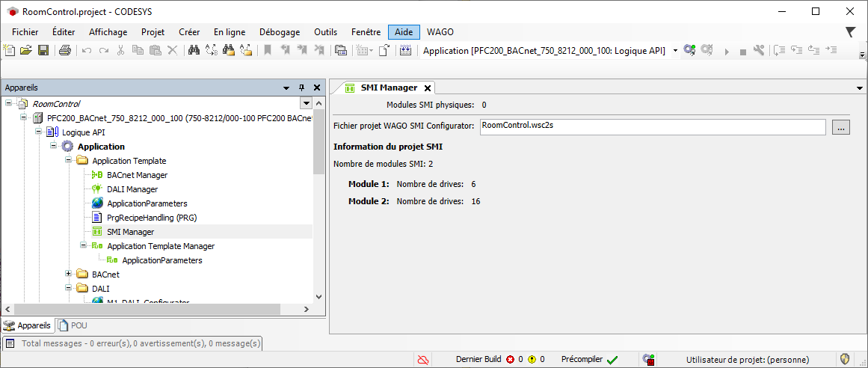Go to the next bookmark
The image size is (868, 368).
302,50
